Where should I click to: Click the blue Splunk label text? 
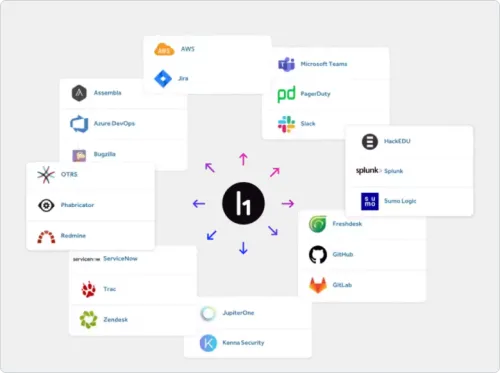393,171
